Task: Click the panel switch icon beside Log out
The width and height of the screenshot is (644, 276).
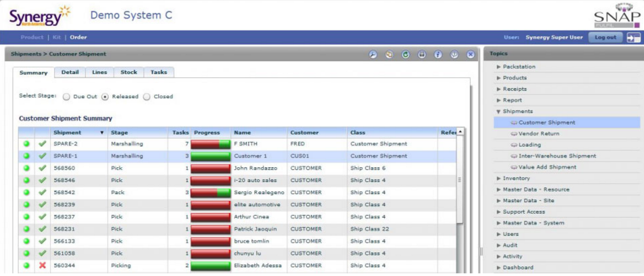Action: tap(633, 38)
